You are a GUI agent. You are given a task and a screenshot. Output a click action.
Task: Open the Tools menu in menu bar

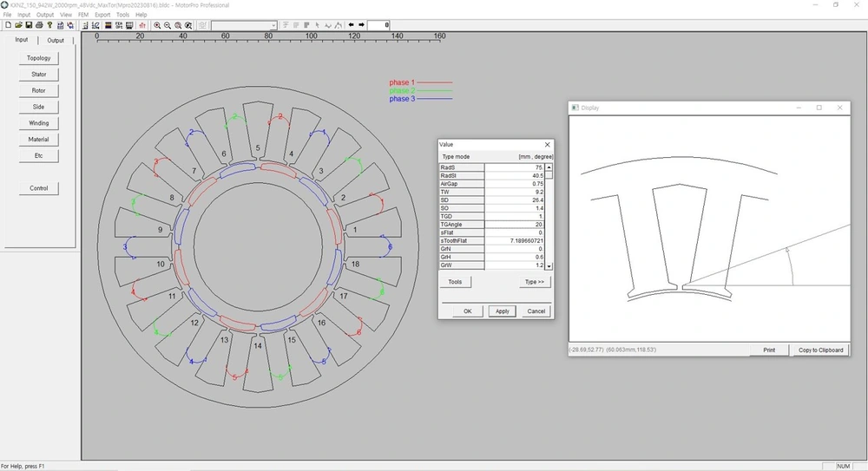[123, 15]
